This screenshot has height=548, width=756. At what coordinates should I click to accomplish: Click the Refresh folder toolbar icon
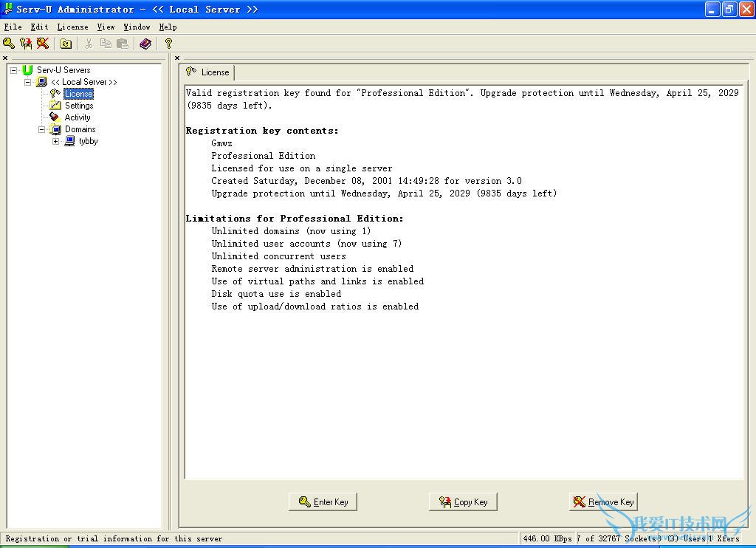[x=66, y=44]
